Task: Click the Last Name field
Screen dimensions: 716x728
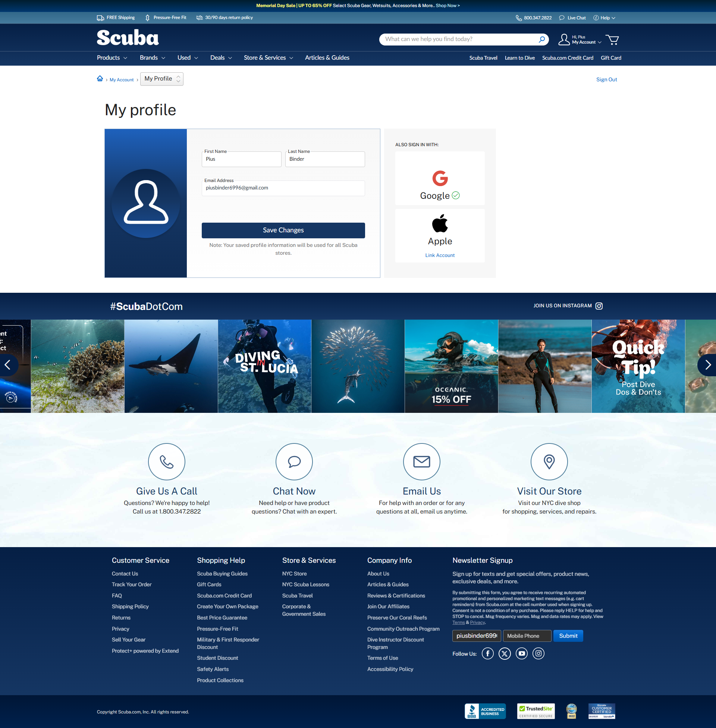Action: [x=325, y=159]
